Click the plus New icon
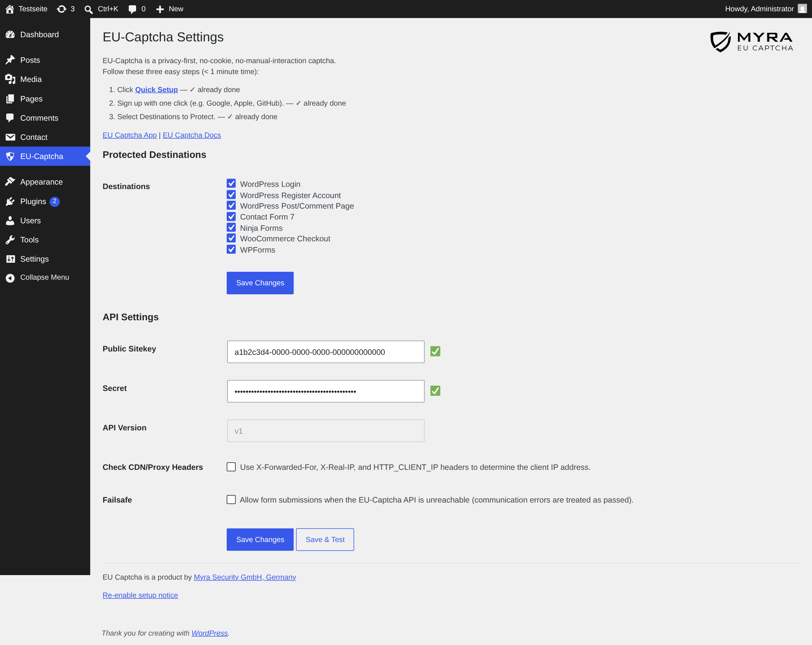 160,9
